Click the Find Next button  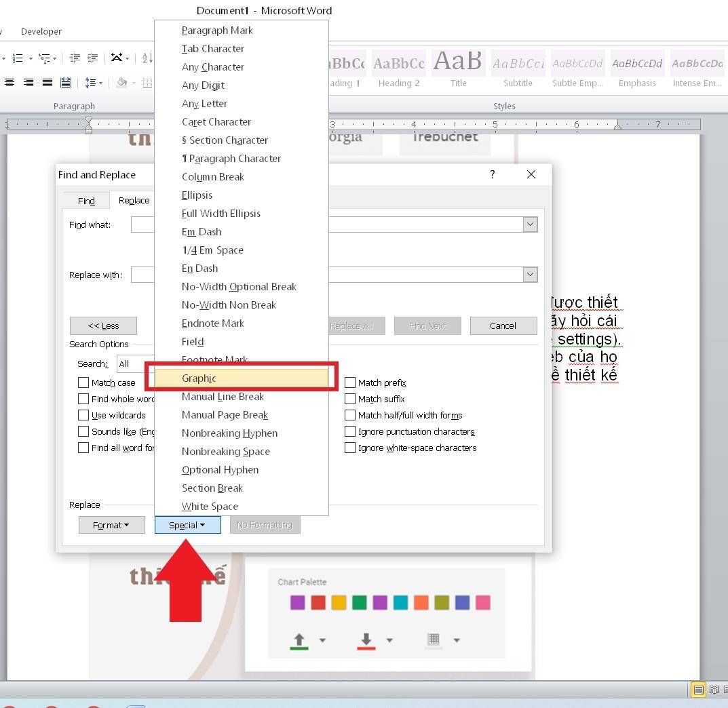(427, 326)
